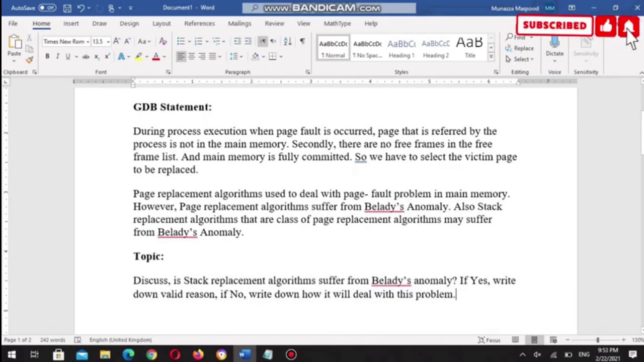
Task: Open the Font dialog launcher
Action: click(x=168, y=72)
